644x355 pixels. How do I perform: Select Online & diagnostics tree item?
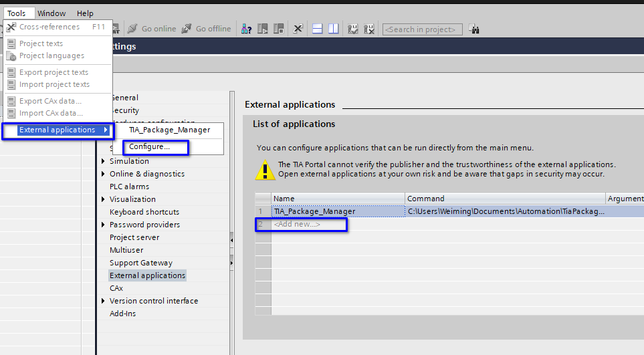pos(147,174)
